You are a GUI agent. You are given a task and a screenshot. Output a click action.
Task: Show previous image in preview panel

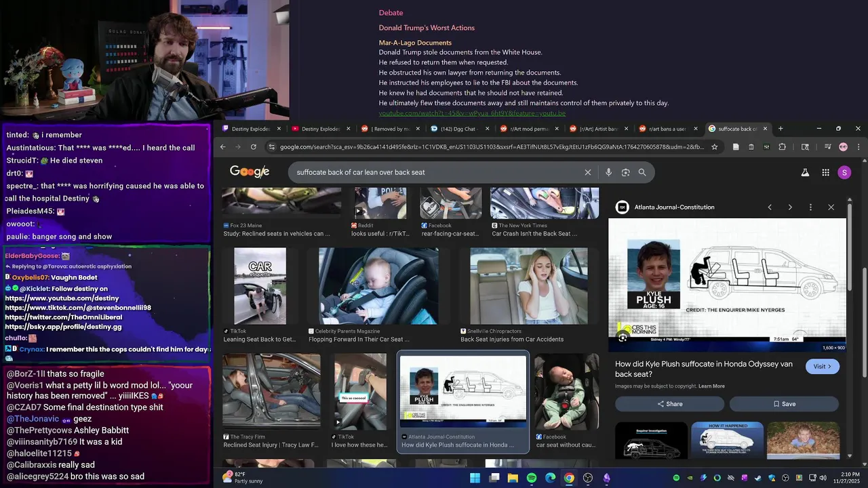(770, 207)
